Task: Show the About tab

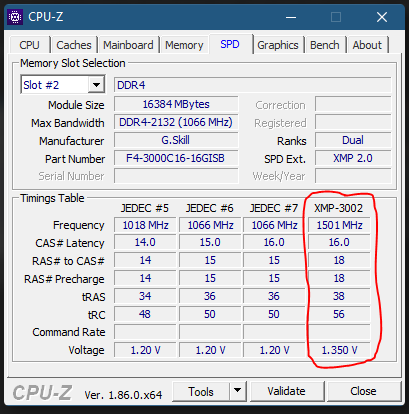Action: tap(367, 45)
